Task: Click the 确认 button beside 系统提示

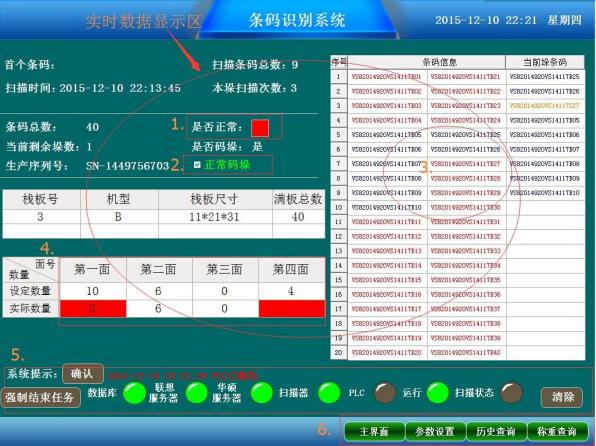Action: [x=82, y=374]
